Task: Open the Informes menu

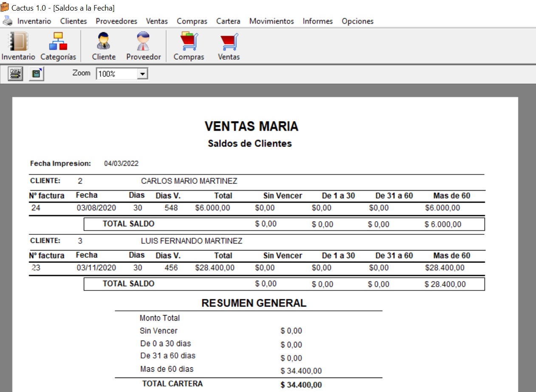Action: (x=318, y=21)
